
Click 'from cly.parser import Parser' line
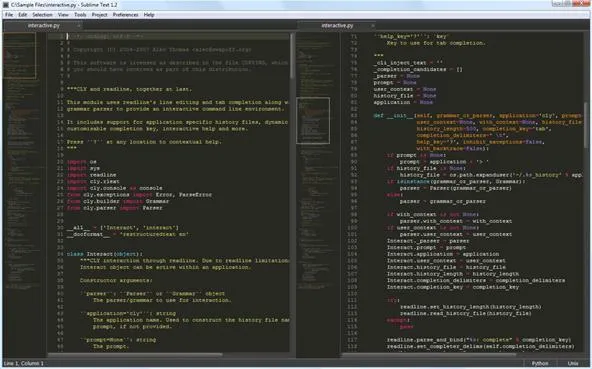115,208
